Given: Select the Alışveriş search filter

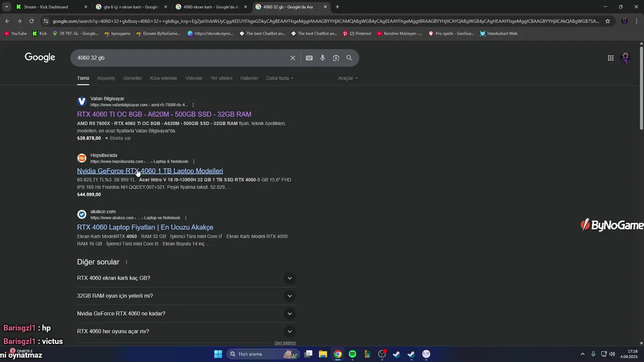Looking at the screenshot, I should 106,78.
